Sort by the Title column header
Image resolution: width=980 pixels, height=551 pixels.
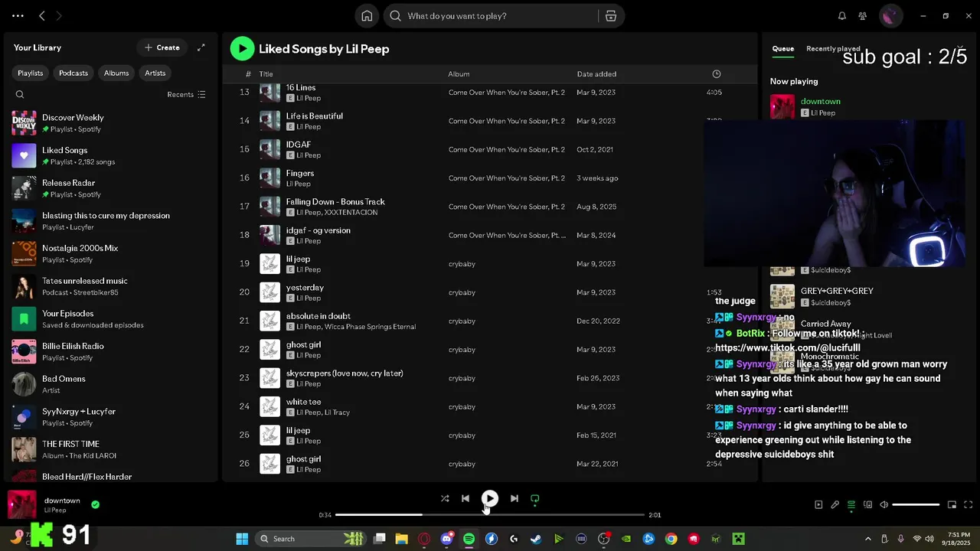266,74
